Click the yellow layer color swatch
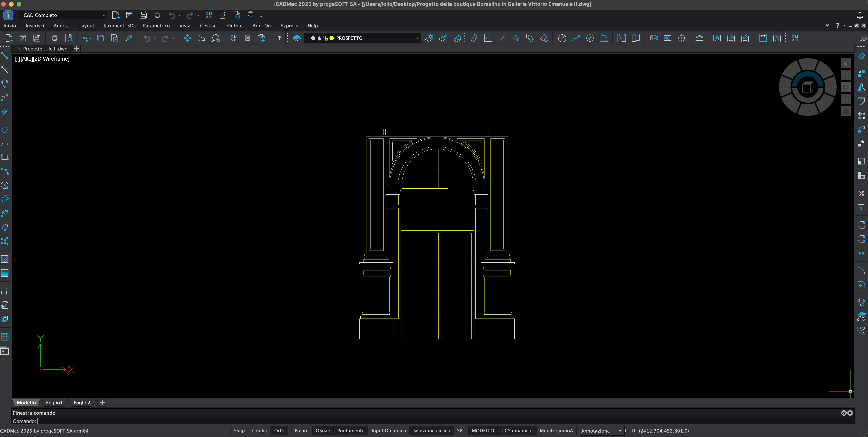This screenshot has height=437, width=868. click(331, 38)
